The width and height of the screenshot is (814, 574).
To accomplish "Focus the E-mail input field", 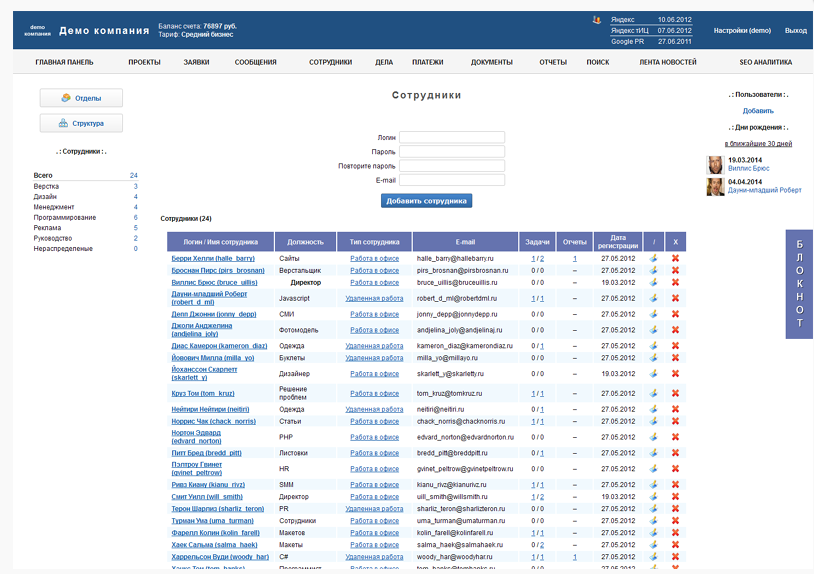I will [452, 180].
